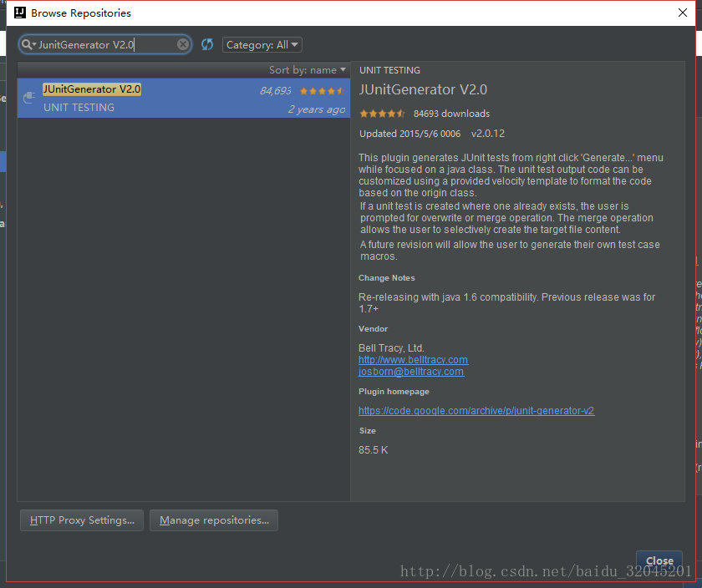
Task: Click the 'Bell Tracy, Ltd.' vendor name
Action: 391,347
